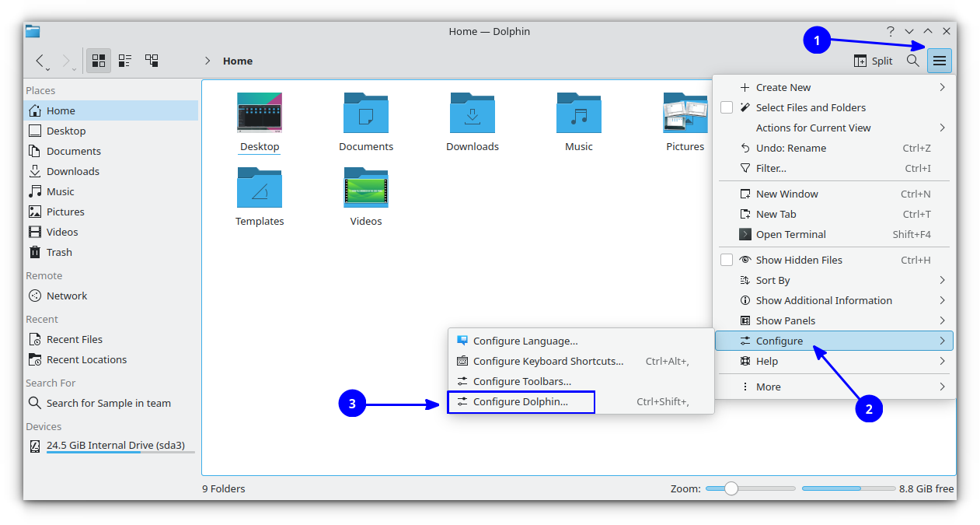Open the Trash in the Places panel
This screenshot has width=980, height=525.
click(x=58, y=251)
